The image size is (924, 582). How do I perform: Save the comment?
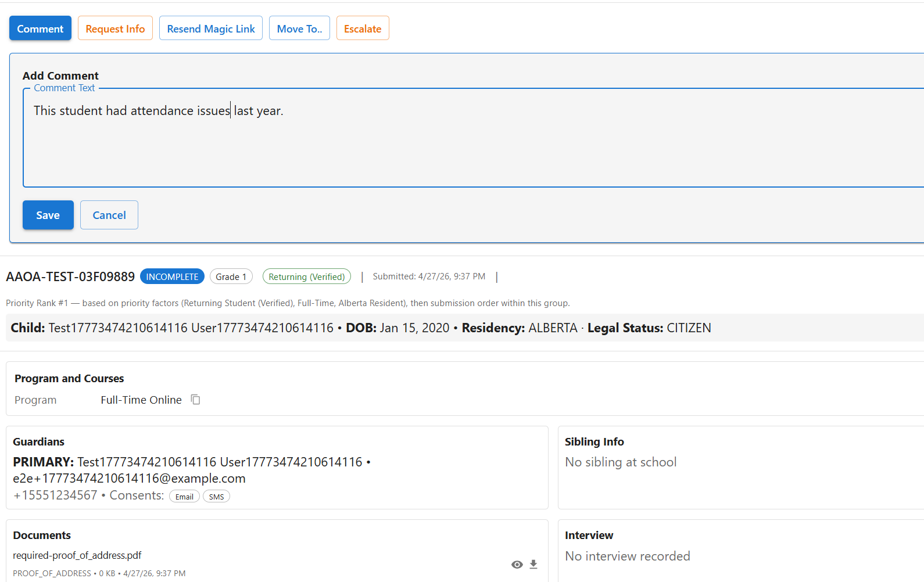tap(48, 215)
